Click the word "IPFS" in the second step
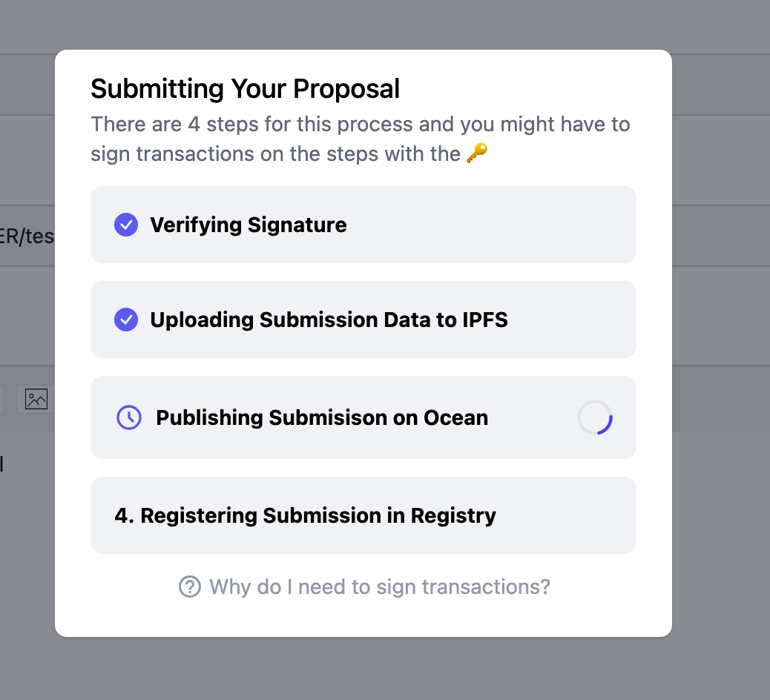 point(484,320)
